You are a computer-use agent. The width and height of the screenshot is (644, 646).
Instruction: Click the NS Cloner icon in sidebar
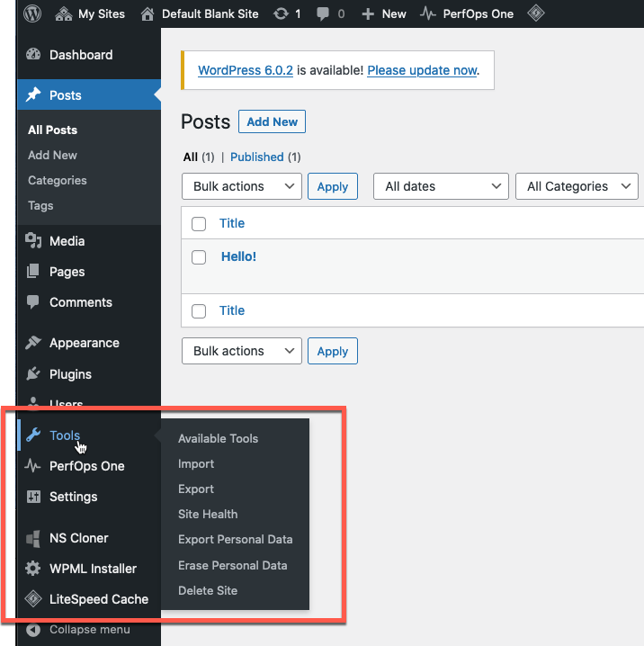(33, 538)
